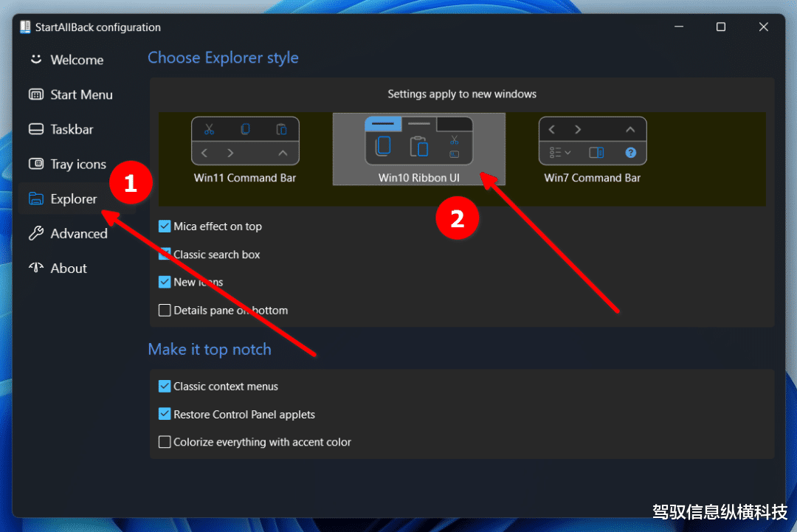Toggle the Classic search box checkbox
The height and width of the screenshot is (532, 797).
164,254
